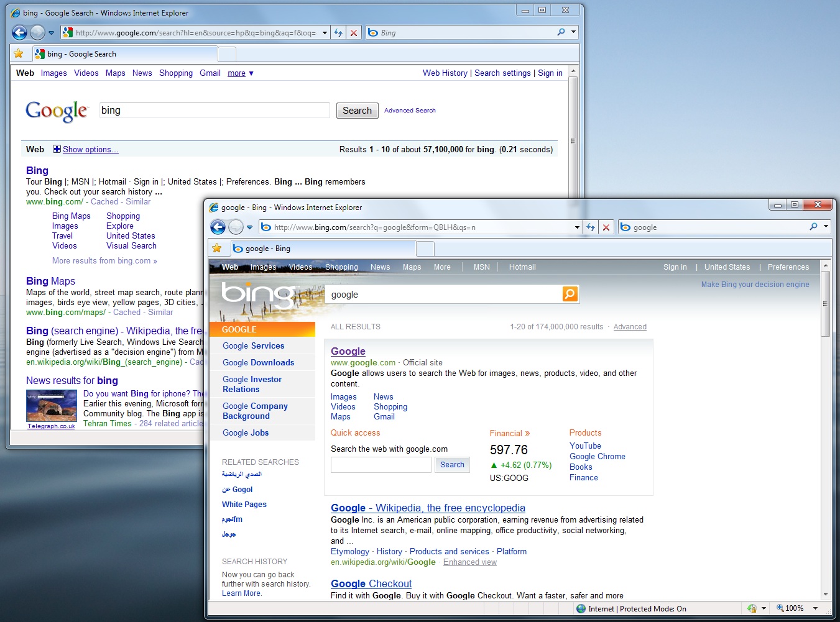Click Stop icon in Bing window toolbar
Viewport: 840px width, 622px height.
coord(606,227)
